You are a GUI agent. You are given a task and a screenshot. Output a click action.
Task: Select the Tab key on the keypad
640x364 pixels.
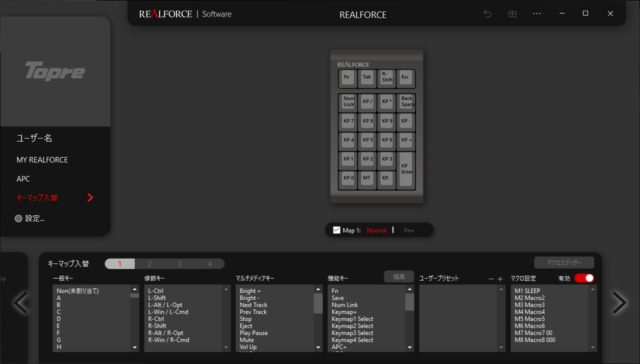click(x=367, y=78)
